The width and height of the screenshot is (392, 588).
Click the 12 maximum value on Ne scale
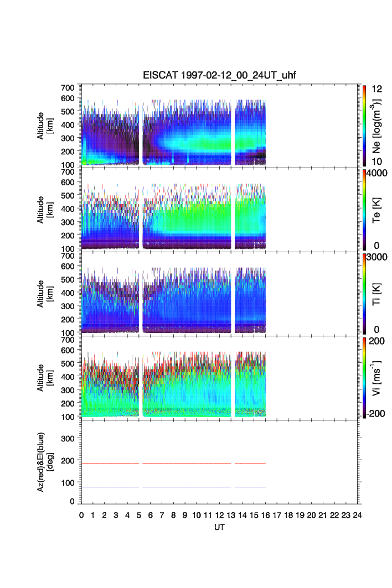point(376,89)
